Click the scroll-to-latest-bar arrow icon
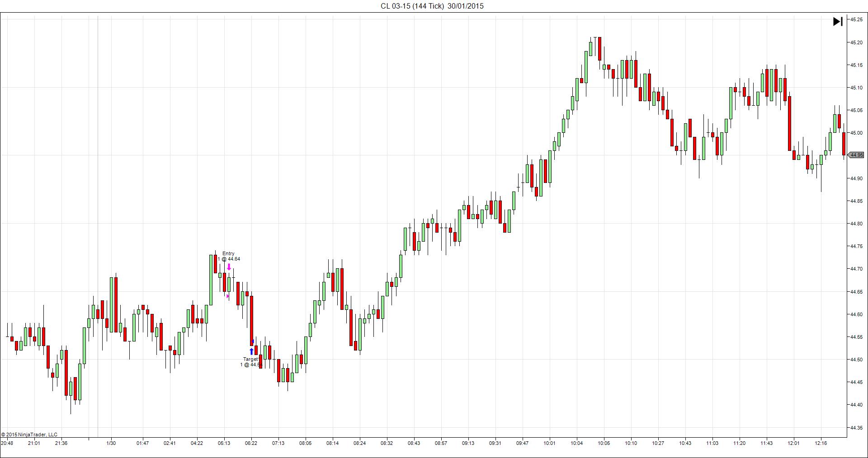 click(837, 21)
